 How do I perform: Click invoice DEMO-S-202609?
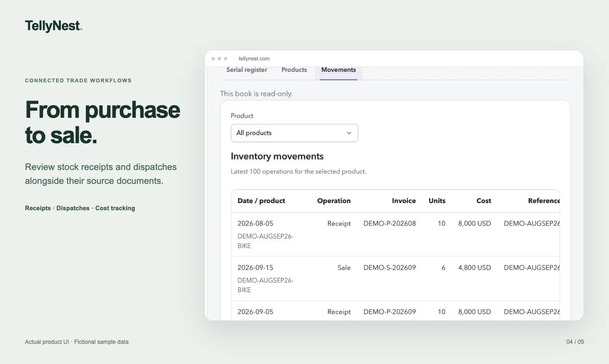point(390,268)
